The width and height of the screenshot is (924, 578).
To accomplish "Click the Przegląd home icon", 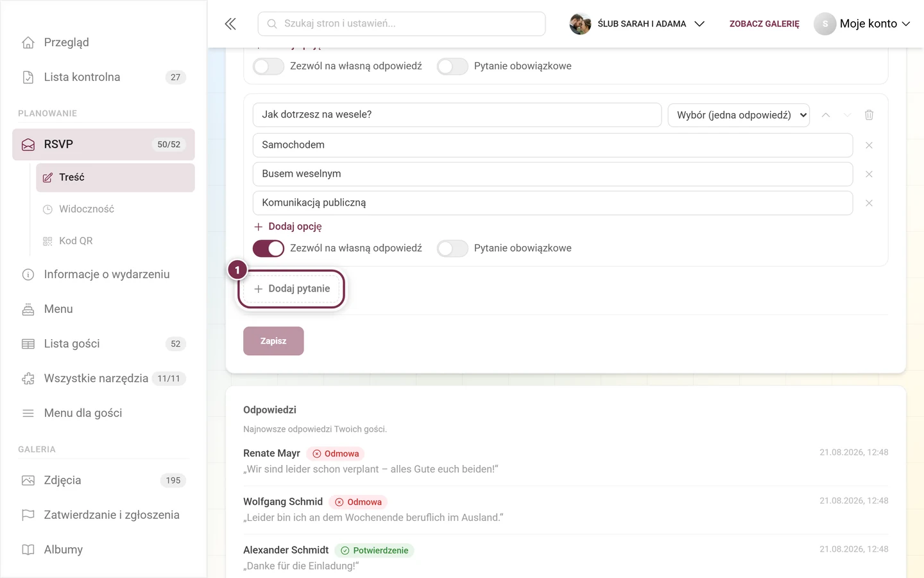I will (x=28, y=42).
